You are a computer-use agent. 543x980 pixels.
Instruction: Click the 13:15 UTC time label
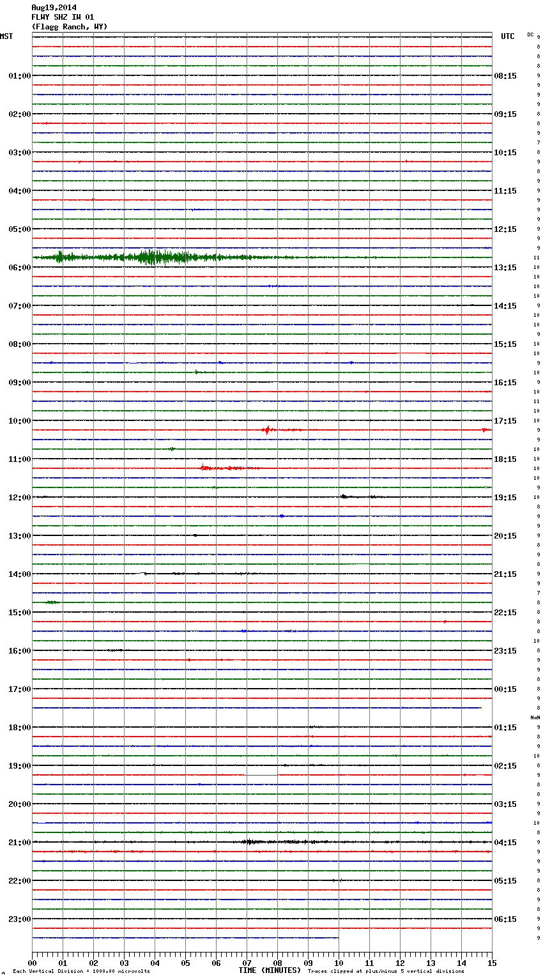[505, 268]
